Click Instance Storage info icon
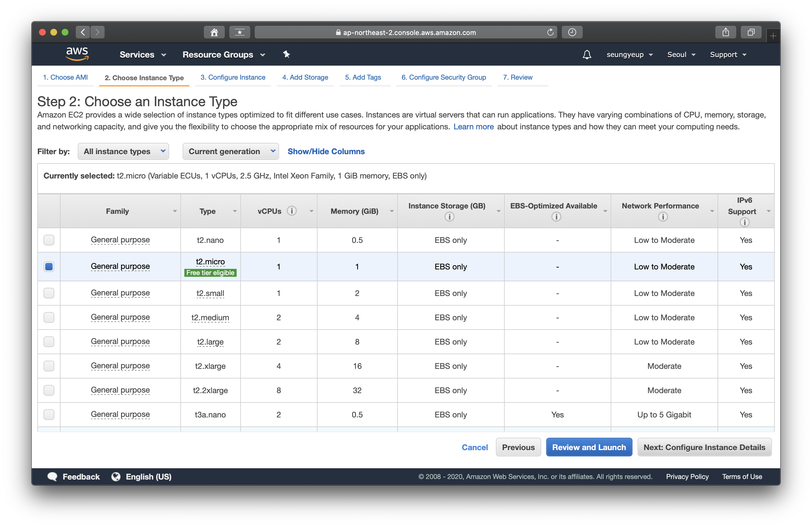The height and width of the screenshot is (527, 812). pos(449,217)
